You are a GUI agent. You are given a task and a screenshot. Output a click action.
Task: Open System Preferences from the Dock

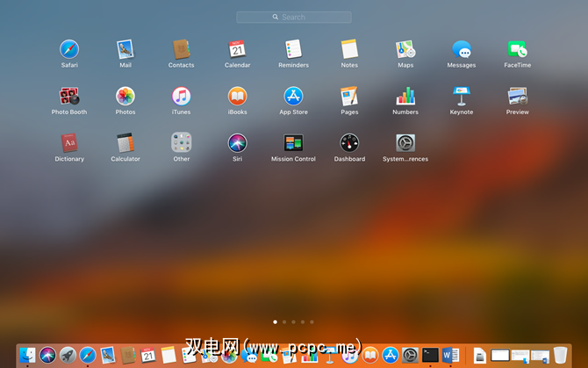(410, 355)
